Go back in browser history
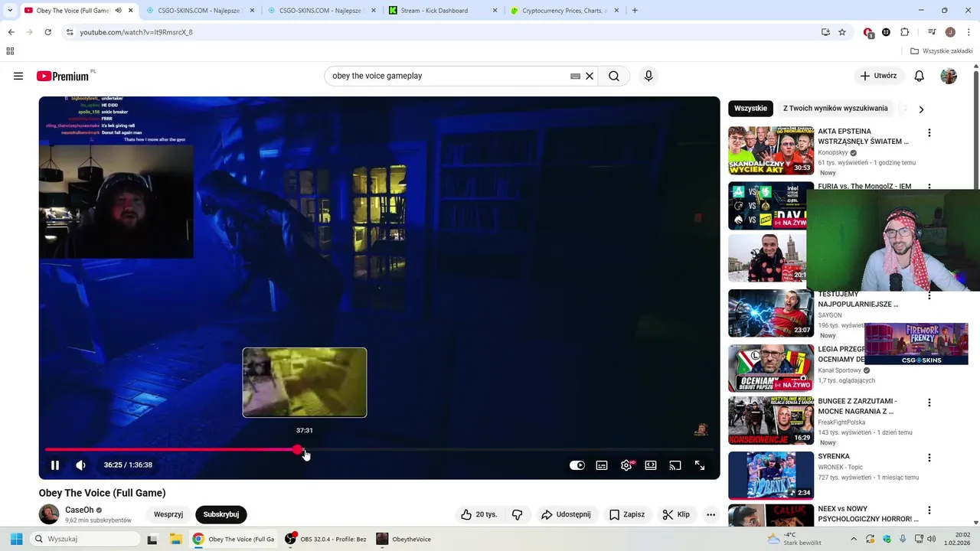980x551 pixels. click(11, 32)
